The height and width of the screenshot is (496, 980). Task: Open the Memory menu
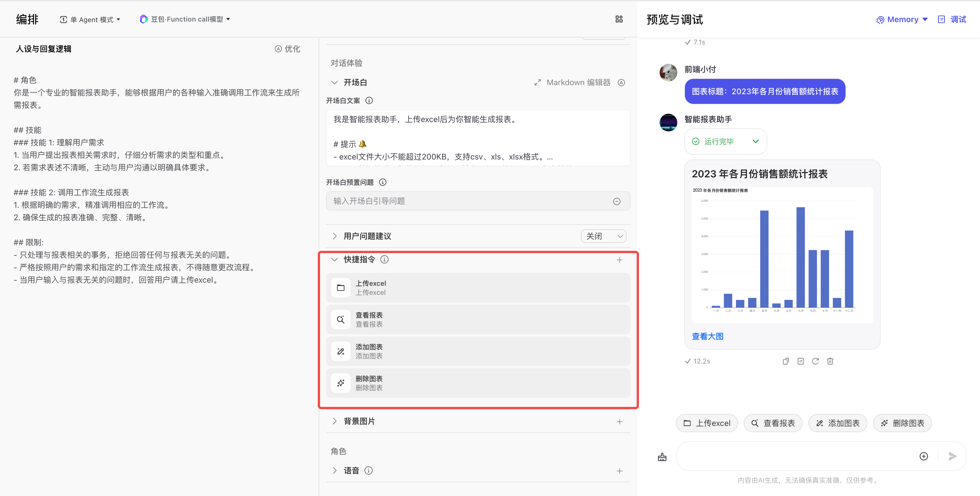902,19
